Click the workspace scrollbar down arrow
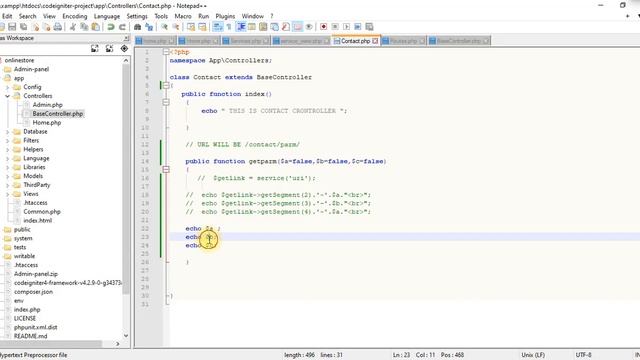 coord(126,336)
